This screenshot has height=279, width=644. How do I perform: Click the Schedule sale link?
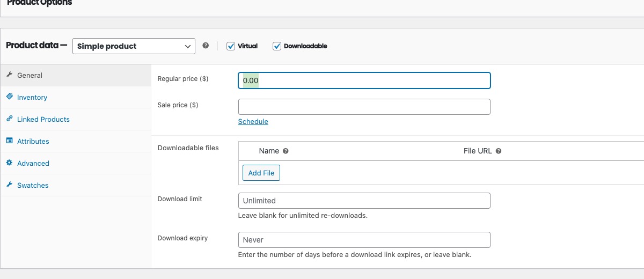click(x=253, y=122)
